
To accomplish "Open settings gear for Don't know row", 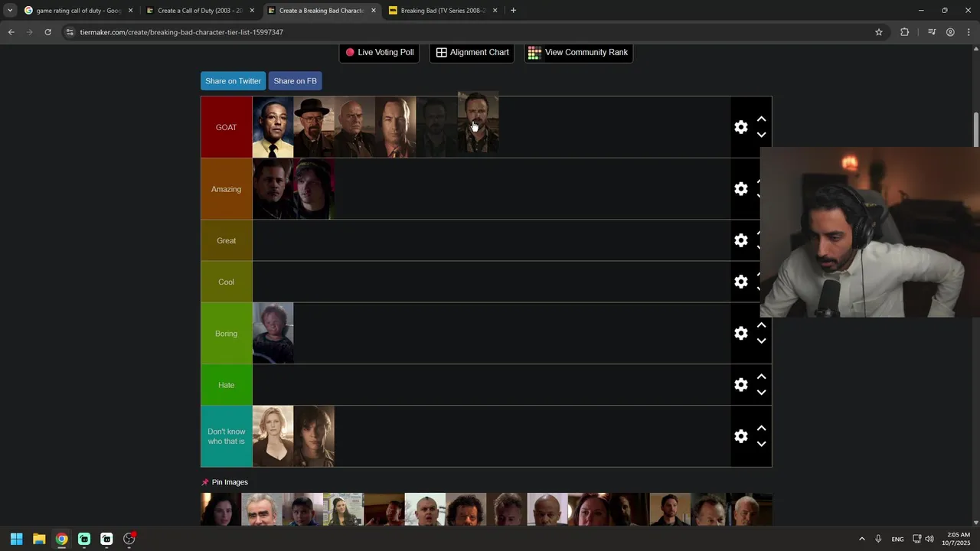I will point(740,436).
